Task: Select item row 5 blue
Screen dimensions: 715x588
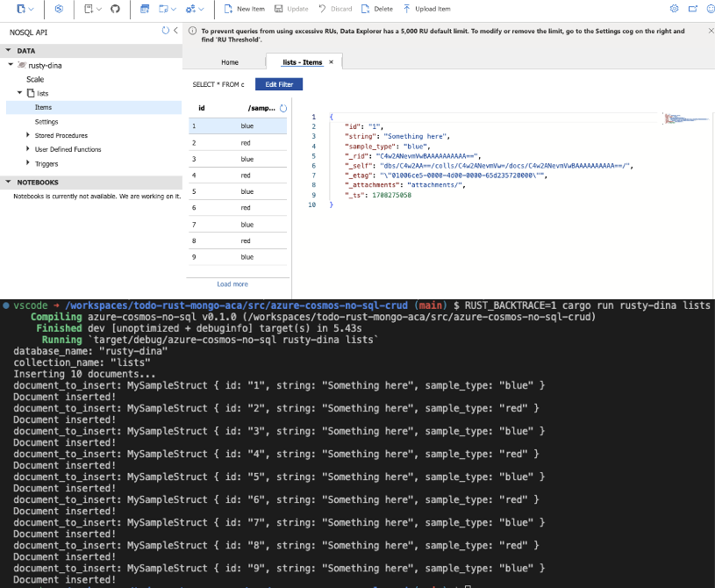Action: click(238, 191)
